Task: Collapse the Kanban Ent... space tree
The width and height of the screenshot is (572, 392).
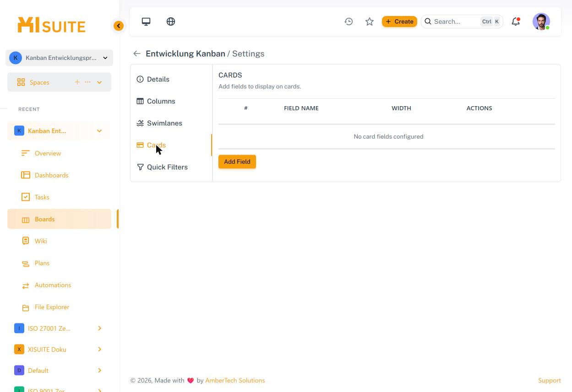Action: (99, 131)
